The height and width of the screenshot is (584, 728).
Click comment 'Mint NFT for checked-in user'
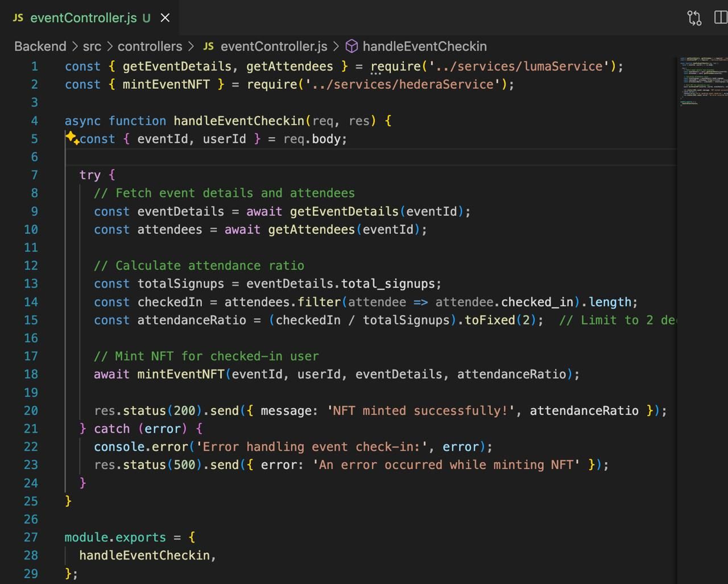[x=206, y=356]
